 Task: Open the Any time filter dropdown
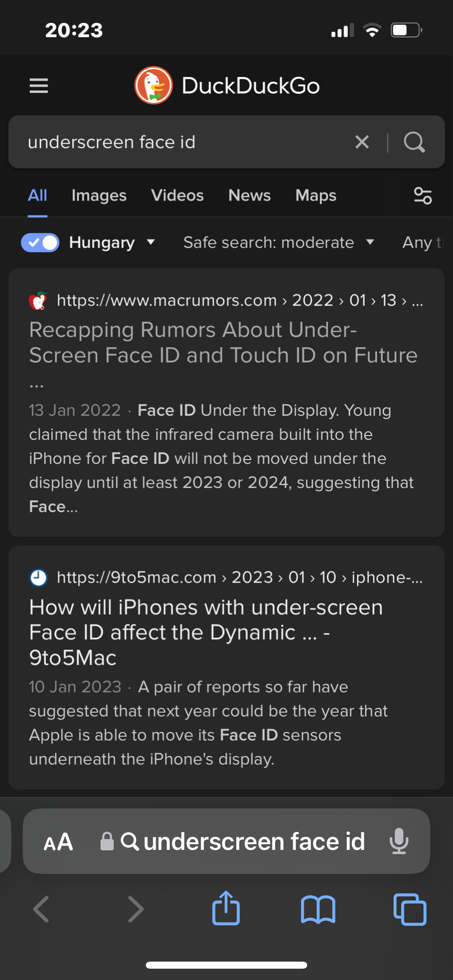pos(423,243)
